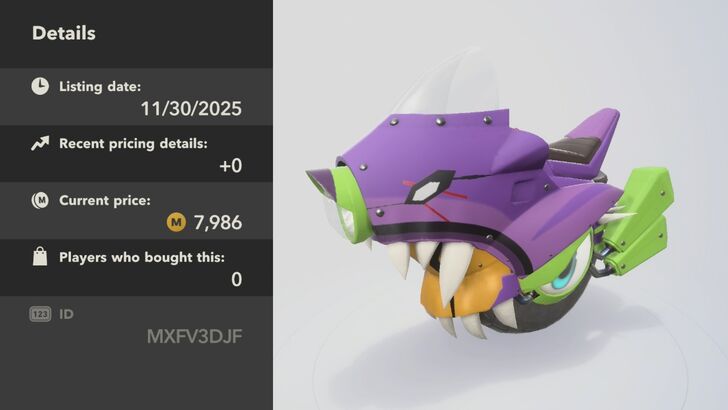Viewport: 728px width, 410px height.
Task: Click the gold M coin next to 7,986
Action: tap(176, 222)
